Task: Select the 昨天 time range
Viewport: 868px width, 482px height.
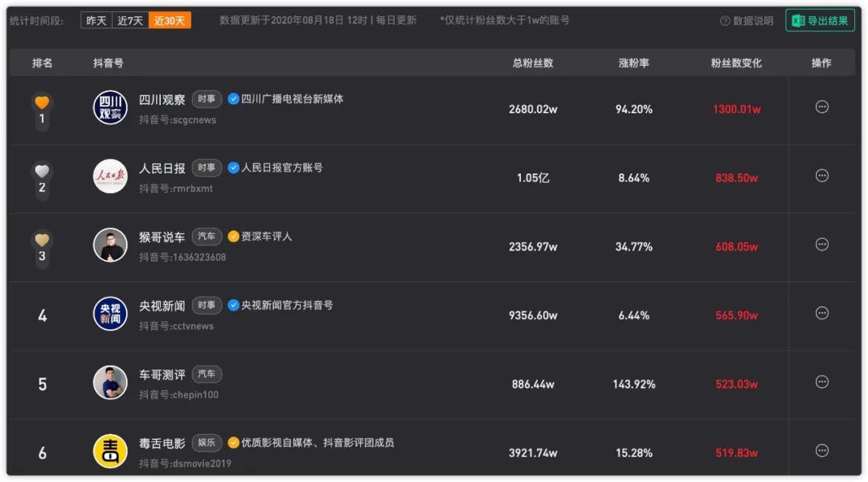Action: [96, 20]
